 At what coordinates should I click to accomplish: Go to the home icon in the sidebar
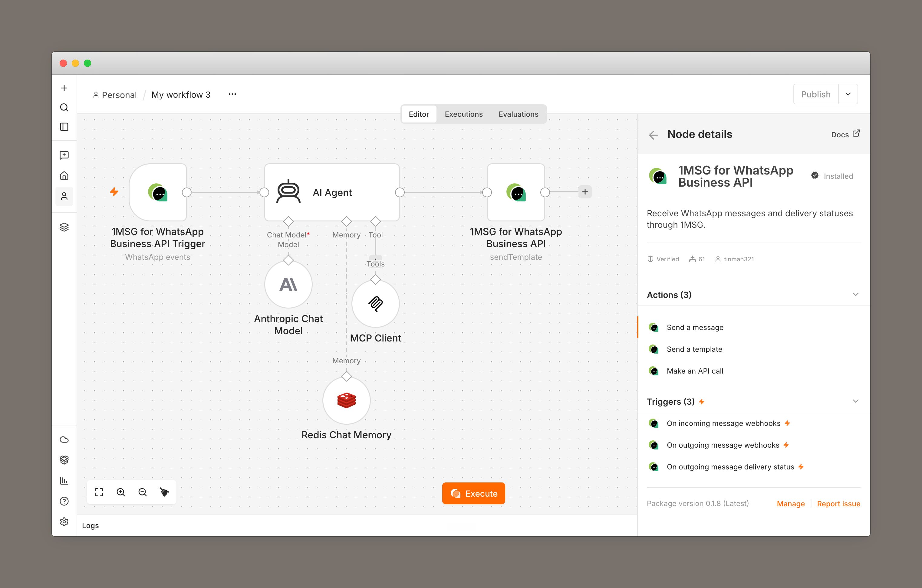pyautogui.click(x=64, y=176)
